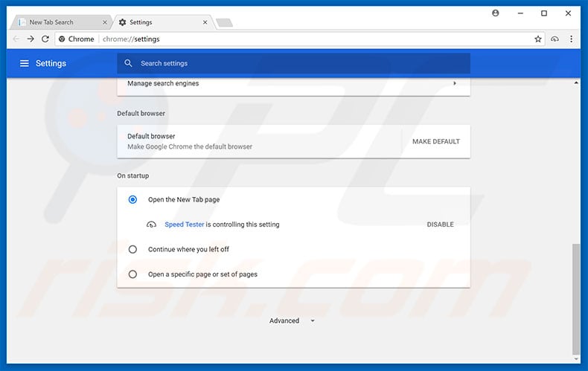Open a new tab with the tab button
This screenshot has width=588, height=371.
click(224, 22)
